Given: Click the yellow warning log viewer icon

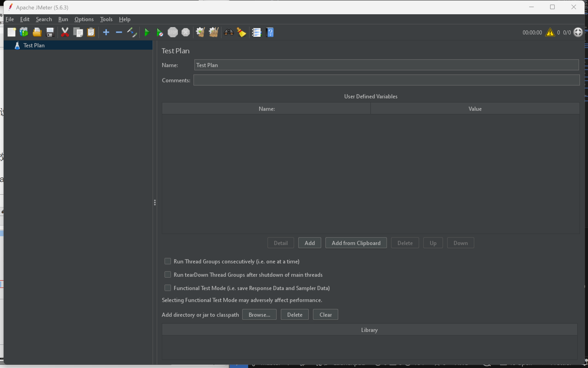Looking at the screenshot, I should (550, 32).
